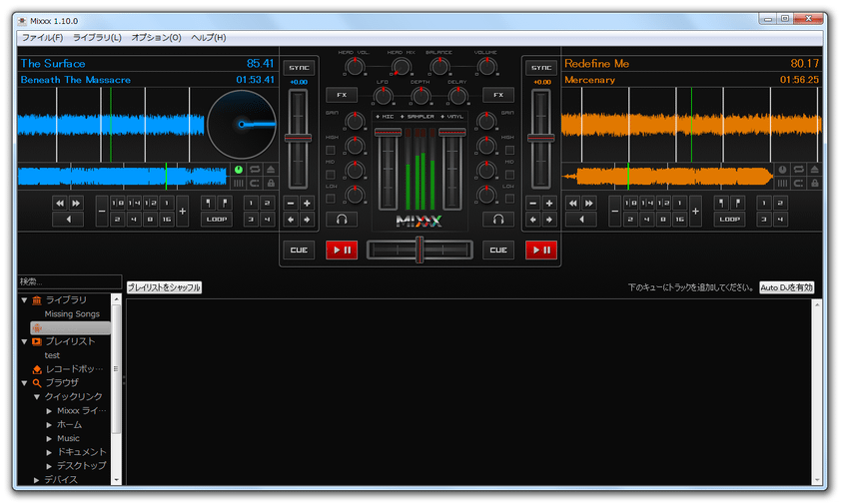Toggle right channel LOW kill checkbox
The image size is (843, 504).
click(x=509, y=199)
